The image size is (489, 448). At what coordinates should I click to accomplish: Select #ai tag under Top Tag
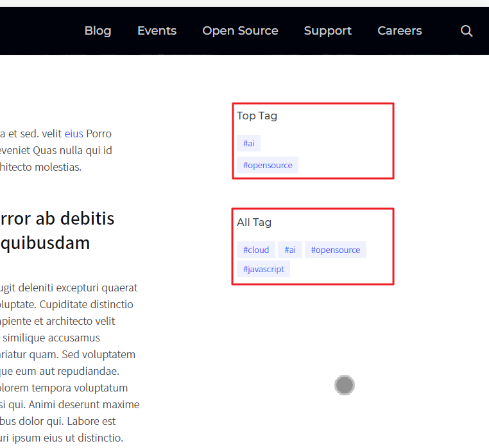(248, 143)
